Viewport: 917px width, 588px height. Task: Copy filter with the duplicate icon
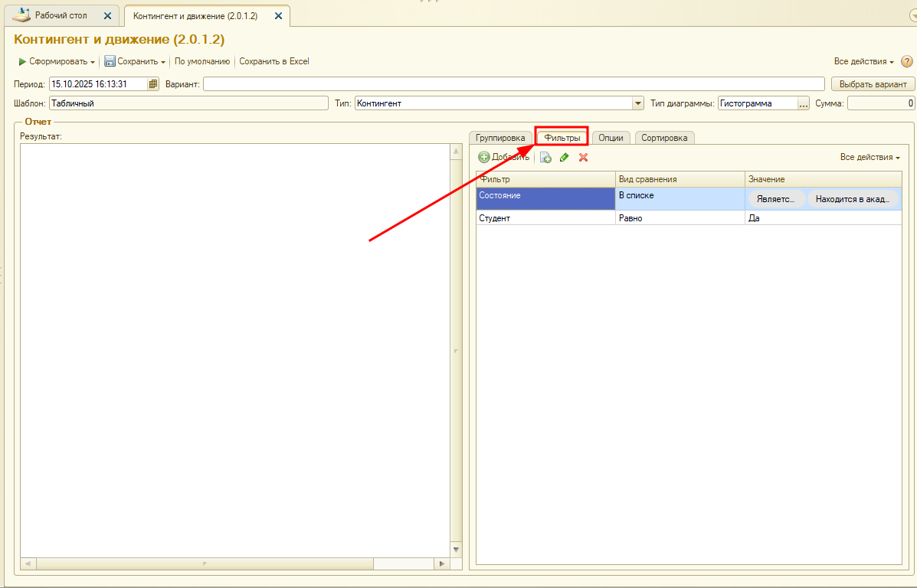point(545,157)
